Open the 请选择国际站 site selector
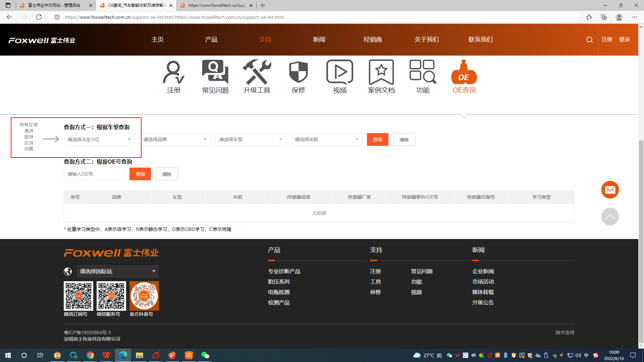 coord(117,271)
